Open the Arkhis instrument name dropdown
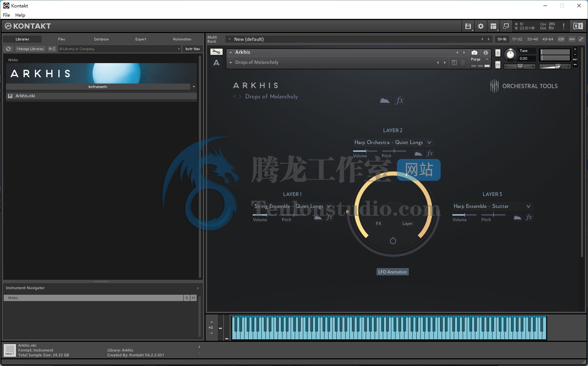 [231, 52]
